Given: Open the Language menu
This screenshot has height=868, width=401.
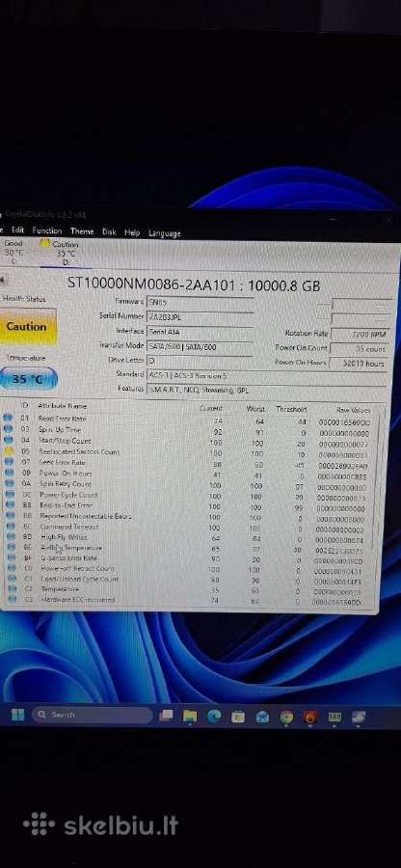Looking at the screenshot, I should pos(164,233).
